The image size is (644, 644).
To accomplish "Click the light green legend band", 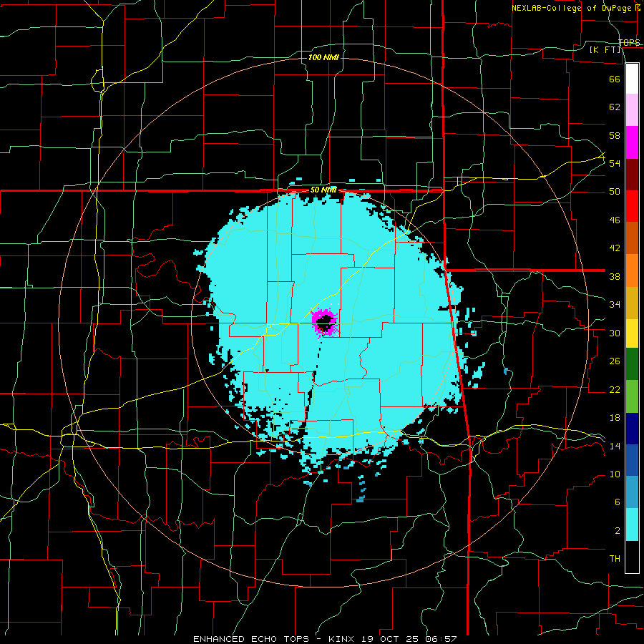I will pyautogui.click(x=632, y=396).
